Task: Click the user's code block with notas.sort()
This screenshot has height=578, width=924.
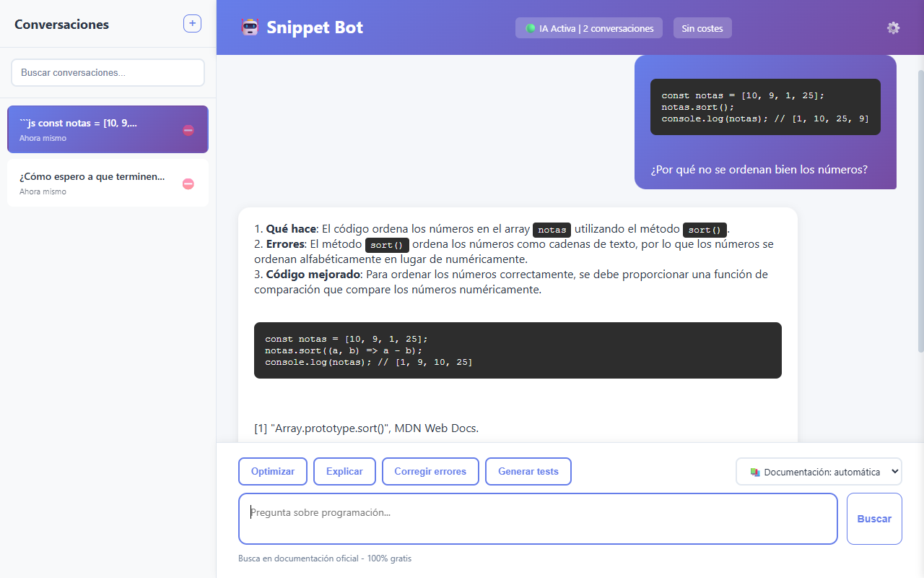Action: pos(765,107)
